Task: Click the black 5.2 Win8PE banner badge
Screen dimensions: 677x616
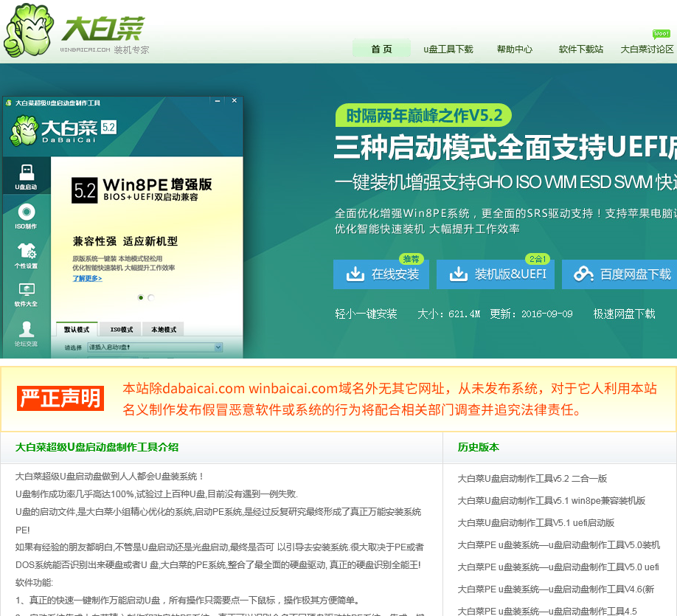Action: [x=85, y=190]
